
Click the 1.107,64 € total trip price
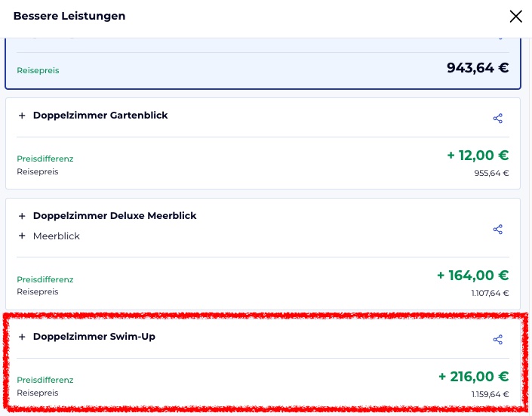pos(490,294)
